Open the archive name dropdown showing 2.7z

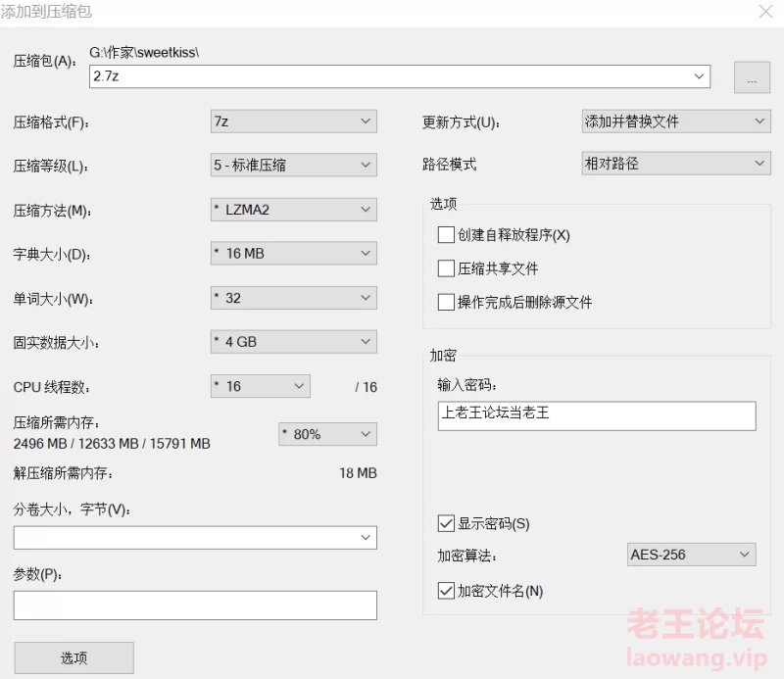pyautogui.click(x=400, y=76)
